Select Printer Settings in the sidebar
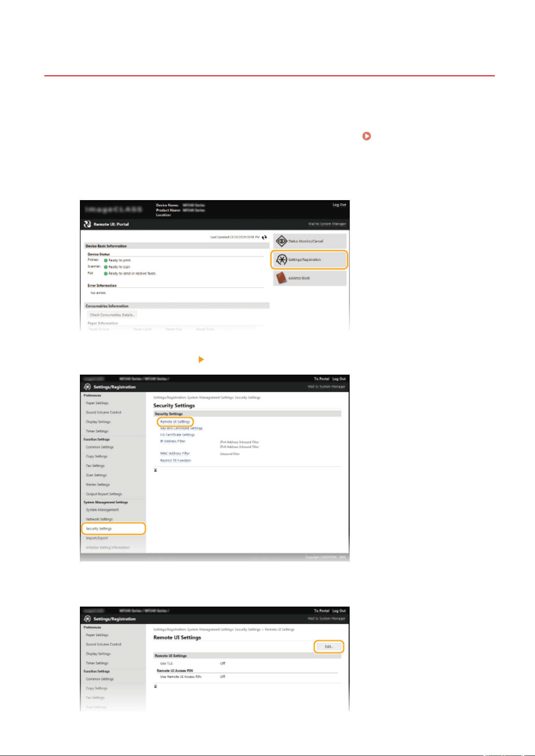This screenshot has width=535, height=756. pyautogui.click(x=98, y=485)
